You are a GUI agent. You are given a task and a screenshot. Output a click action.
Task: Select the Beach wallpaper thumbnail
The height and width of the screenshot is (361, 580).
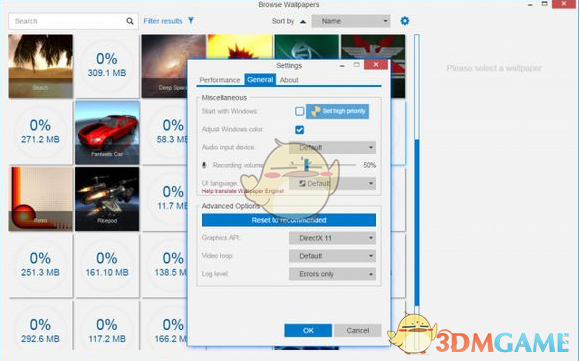coord(41,66)
